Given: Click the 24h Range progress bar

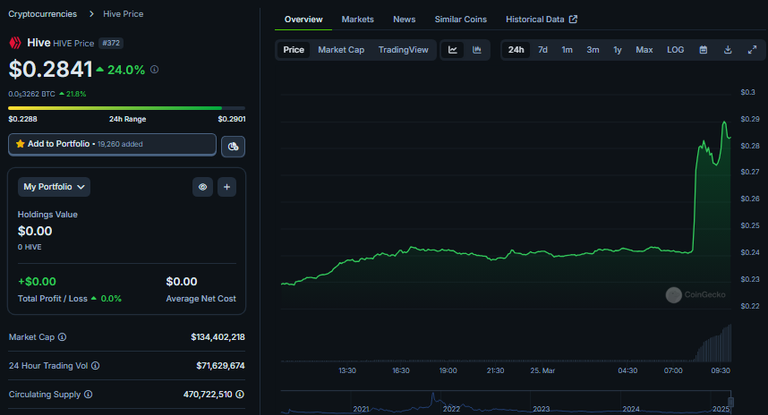Looking at the screenshot, I should pos(126,108).
